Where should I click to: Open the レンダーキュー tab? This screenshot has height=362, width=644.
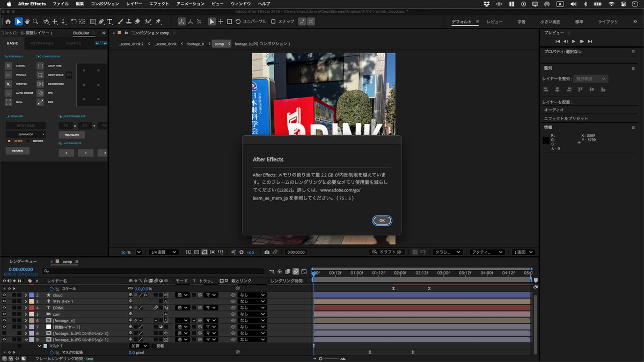coord(23,261)
